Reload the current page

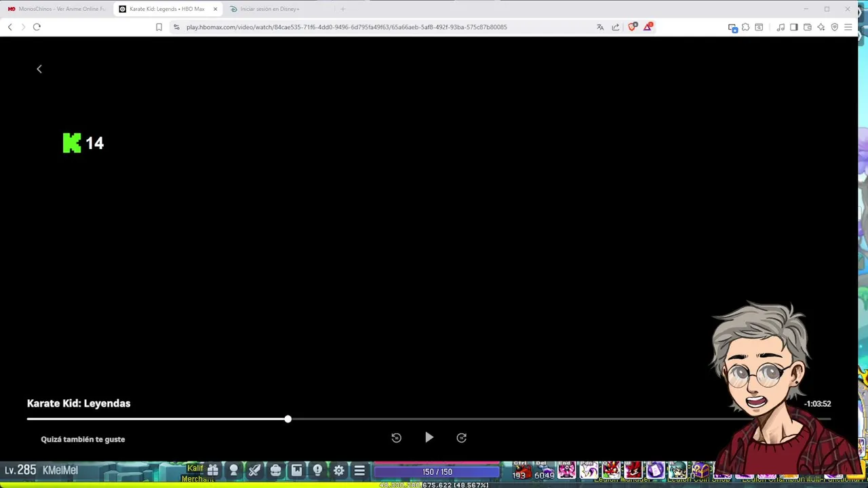37,27
